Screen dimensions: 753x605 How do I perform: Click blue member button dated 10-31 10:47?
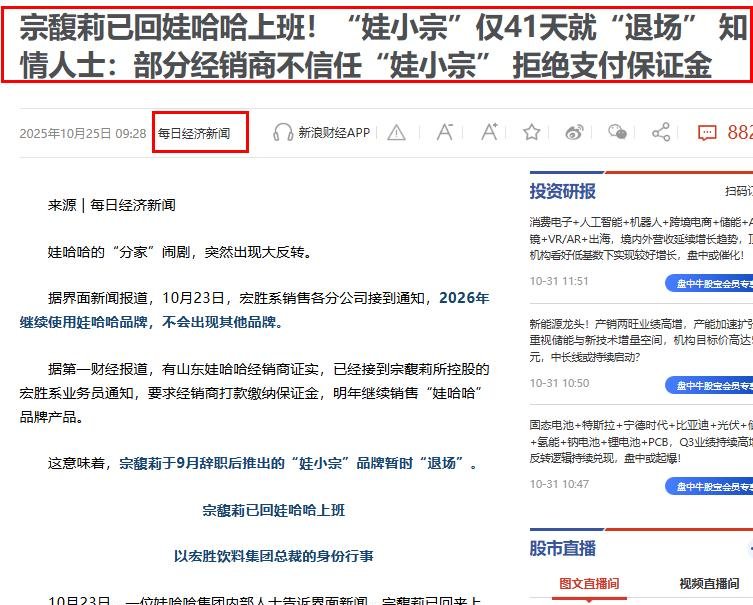pos(709,486)
